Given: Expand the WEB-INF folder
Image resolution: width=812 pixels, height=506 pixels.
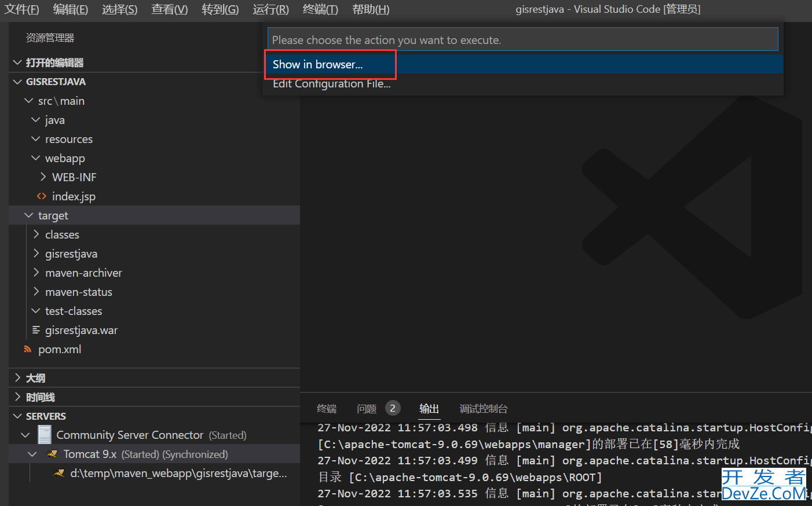Looking at the screenshot, I should pos(43,177).
